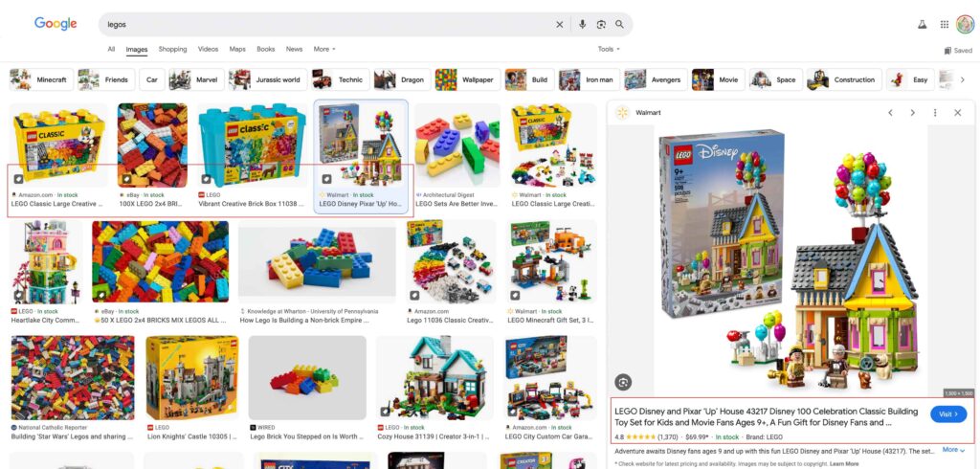Switch to the Videos tab

(208, 49)
